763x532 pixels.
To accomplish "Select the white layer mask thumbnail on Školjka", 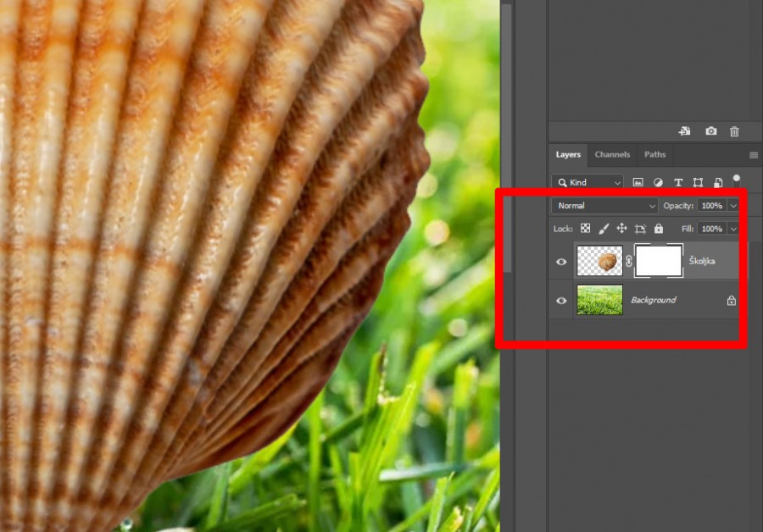I will (x=659, y=261).
